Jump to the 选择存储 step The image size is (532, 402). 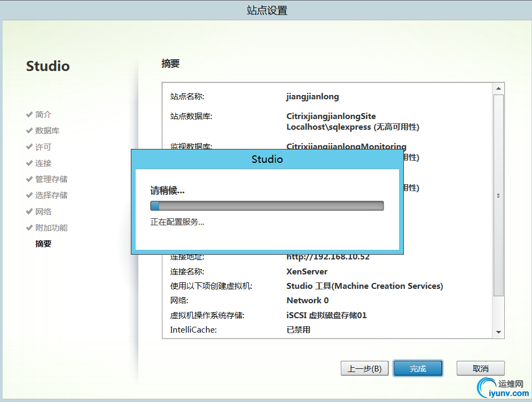(51, 195)
